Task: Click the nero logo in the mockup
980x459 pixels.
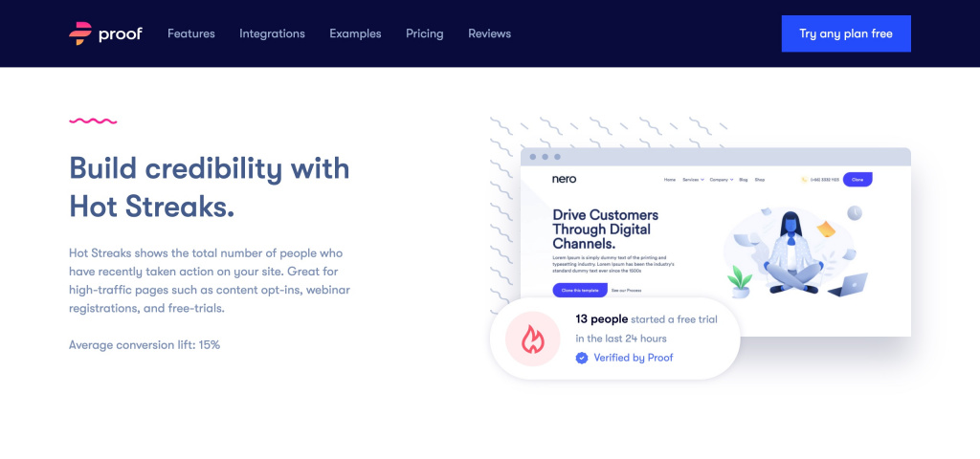Action: tap(565, 179)
